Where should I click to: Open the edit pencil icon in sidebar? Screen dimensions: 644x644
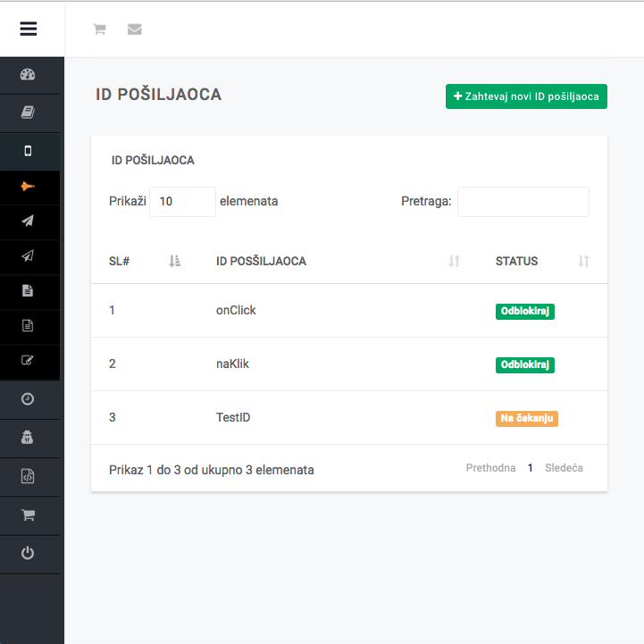(x=28, y=360)
